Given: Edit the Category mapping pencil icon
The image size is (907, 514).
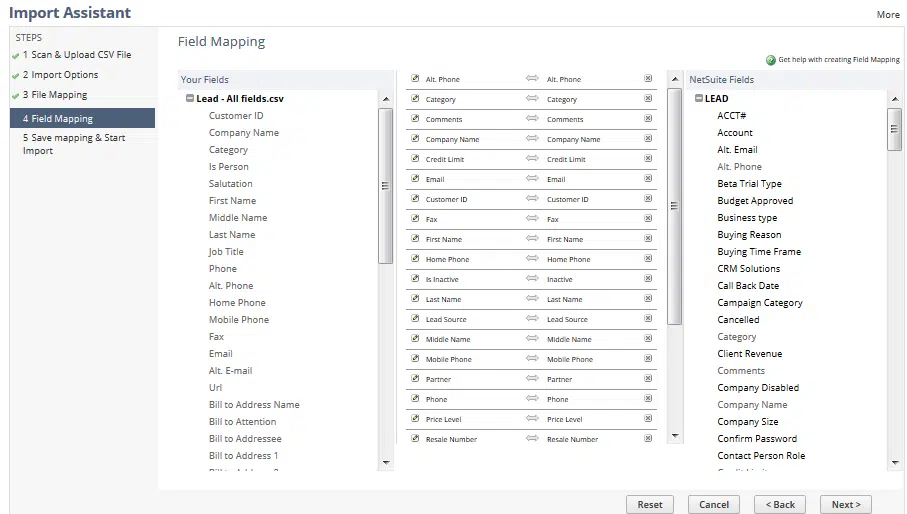Looking at the screenshot, I should coord(415,98).
